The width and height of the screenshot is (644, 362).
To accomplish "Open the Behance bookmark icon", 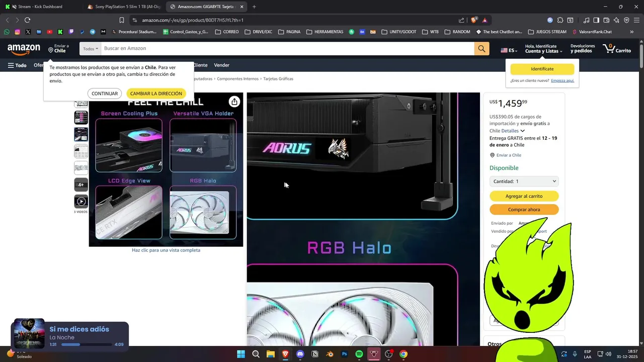I will 362,32.
